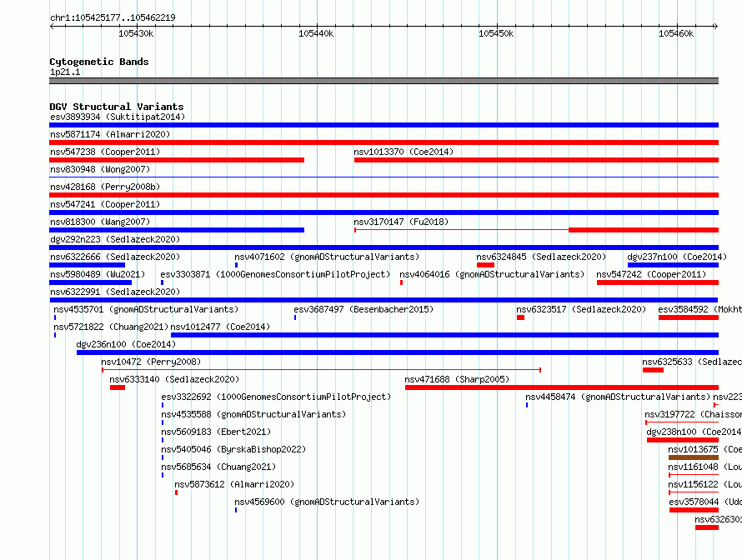Open nsv4458474 (gnomADStructuralVariants) label
The width and height of the screenshot is (742, 560).
pos(618,397)
